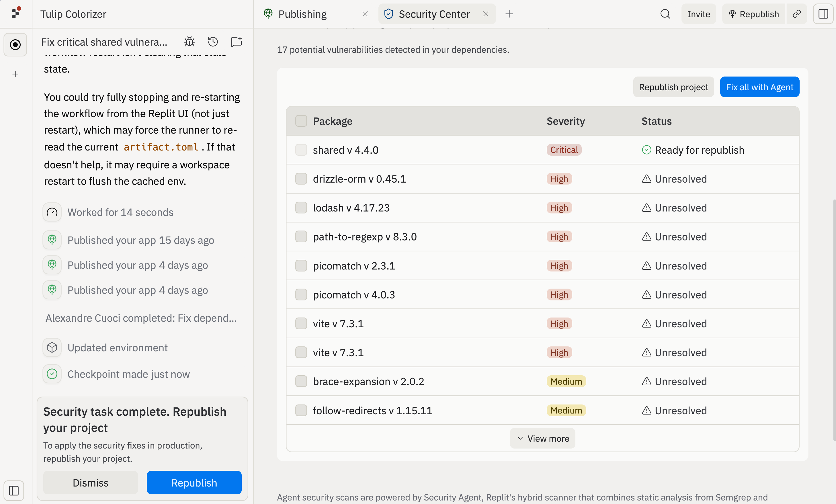Close the Publishing tab
The width and height of the screenshot is (836, 504).
365,14
